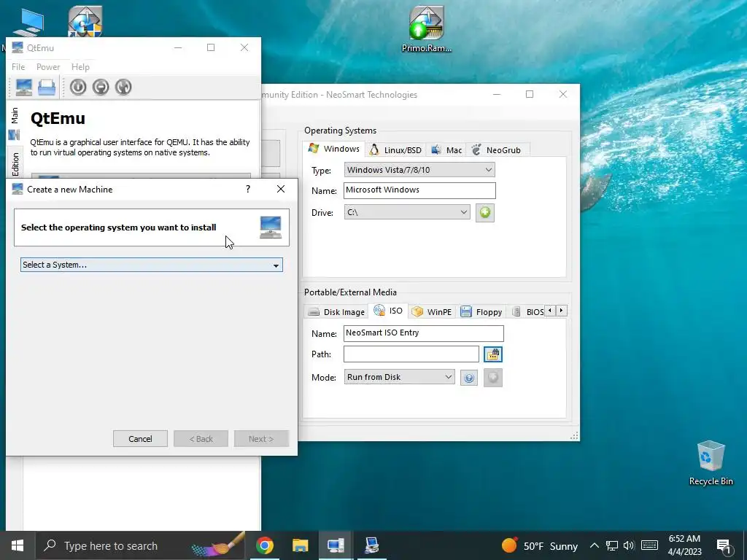
Task: Click the power on icon in QtEmu toolbar
Action: 78,87
